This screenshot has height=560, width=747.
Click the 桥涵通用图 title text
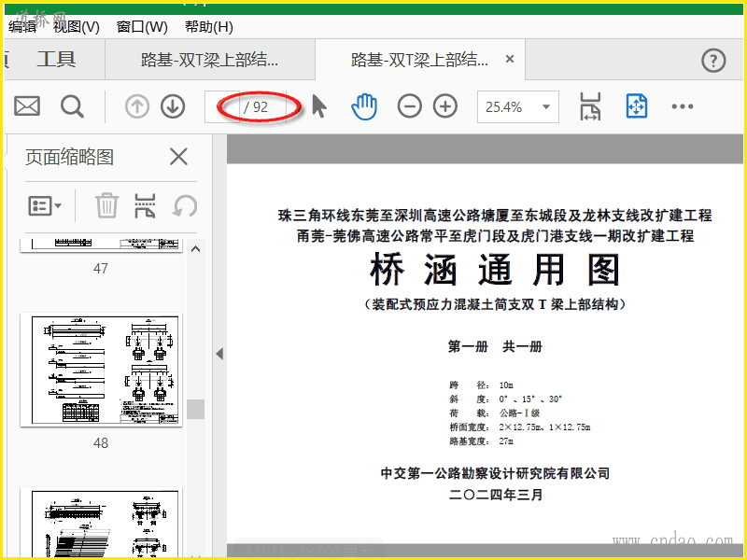494,270
